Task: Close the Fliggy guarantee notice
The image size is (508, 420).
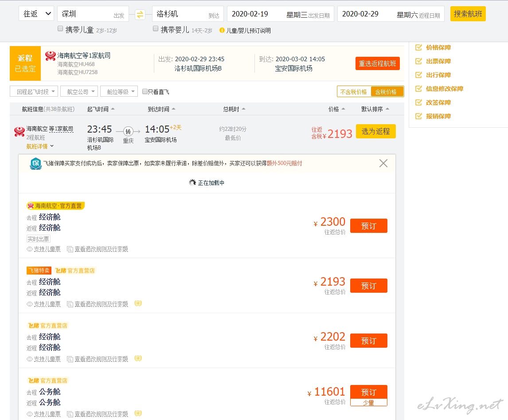Action: [383, 163]
